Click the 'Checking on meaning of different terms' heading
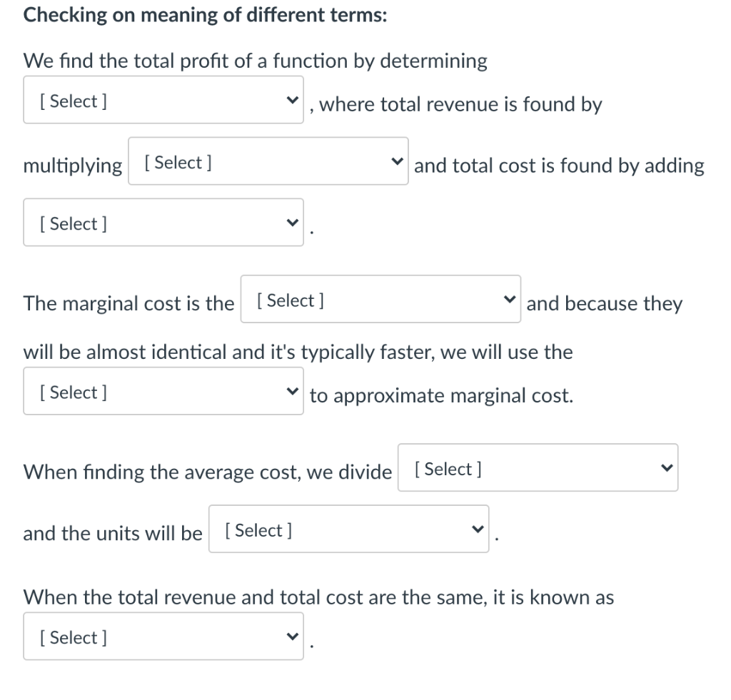731x700 pixels. point(205,16)
